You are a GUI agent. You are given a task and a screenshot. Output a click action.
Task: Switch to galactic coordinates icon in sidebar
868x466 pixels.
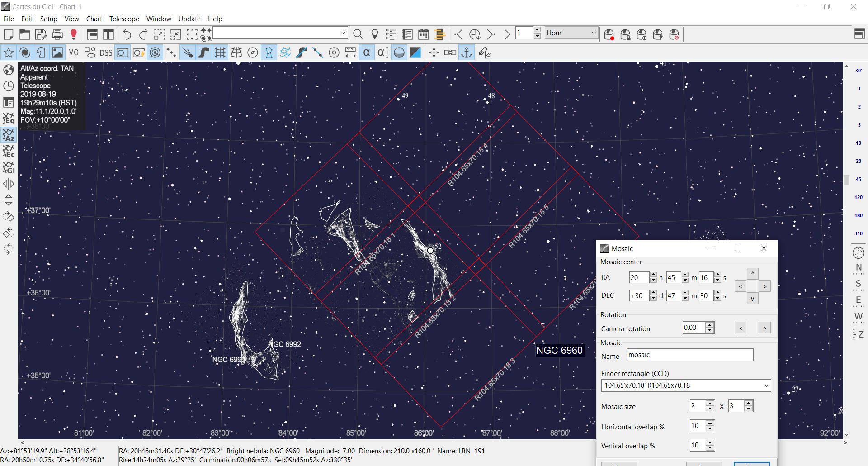(9, 167)
